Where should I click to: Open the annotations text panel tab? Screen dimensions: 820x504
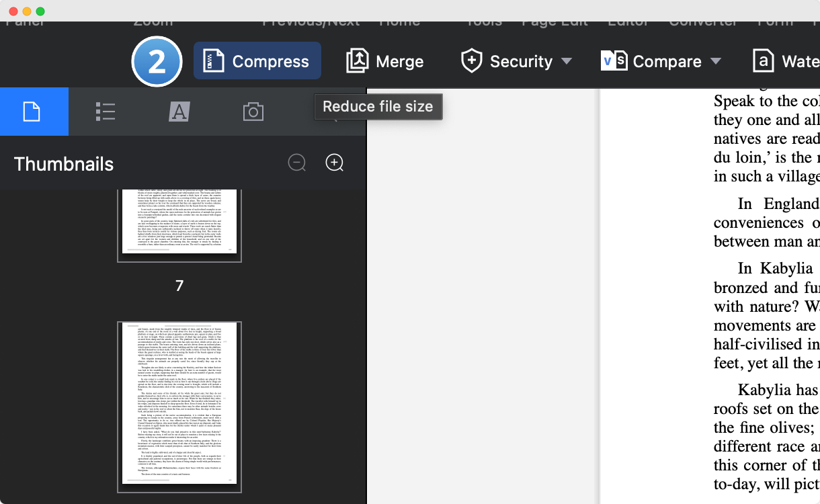pos(179,112)
